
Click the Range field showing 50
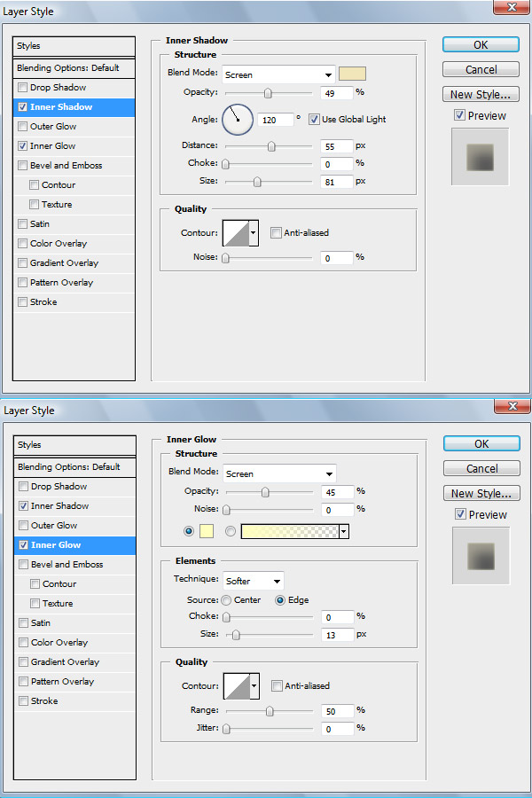click(x=338, y=711)
